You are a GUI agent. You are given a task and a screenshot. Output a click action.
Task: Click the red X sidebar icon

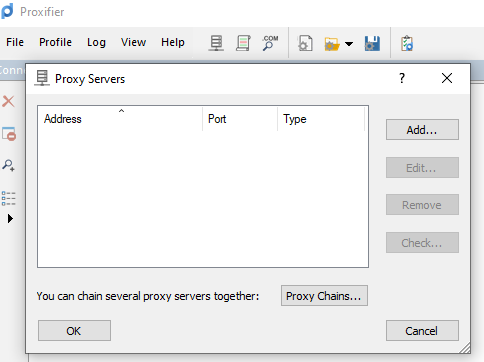tap(8, 101)
